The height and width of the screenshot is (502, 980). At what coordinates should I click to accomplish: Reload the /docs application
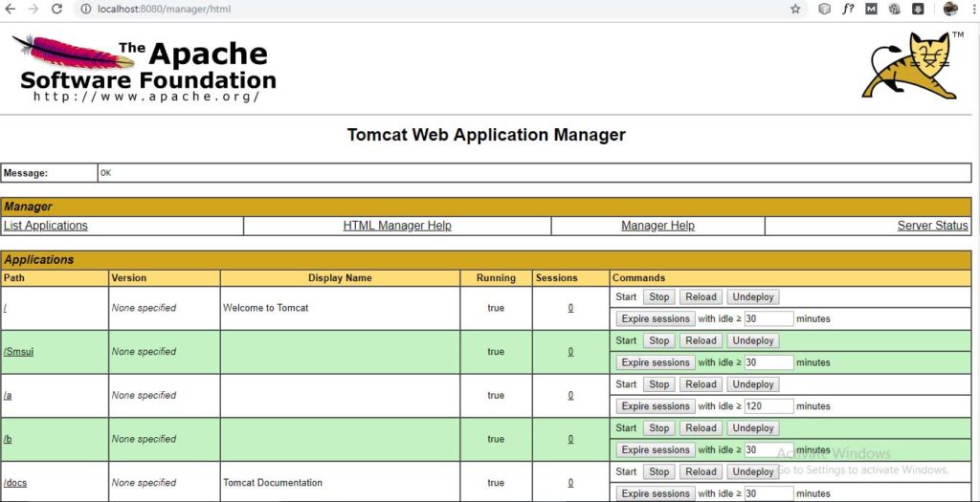pos(701,472)
